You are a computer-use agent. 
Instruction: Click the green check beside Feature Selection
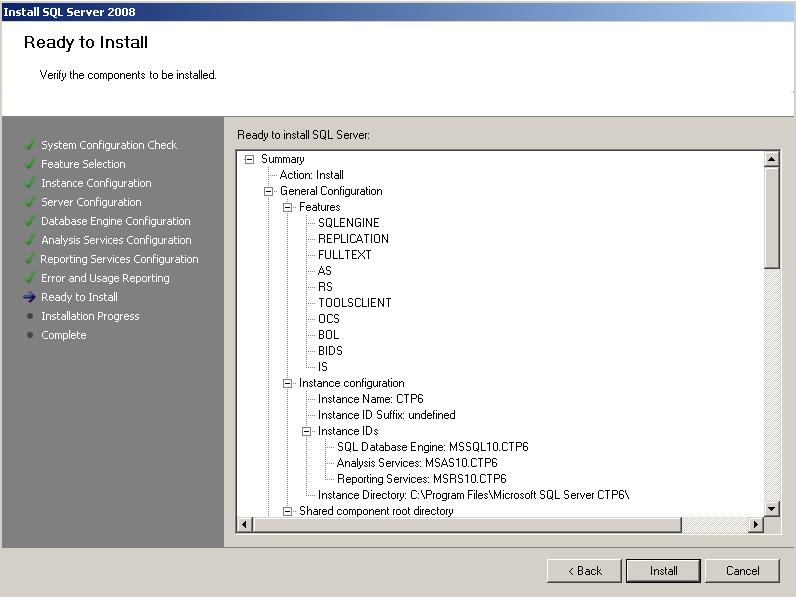30,163
